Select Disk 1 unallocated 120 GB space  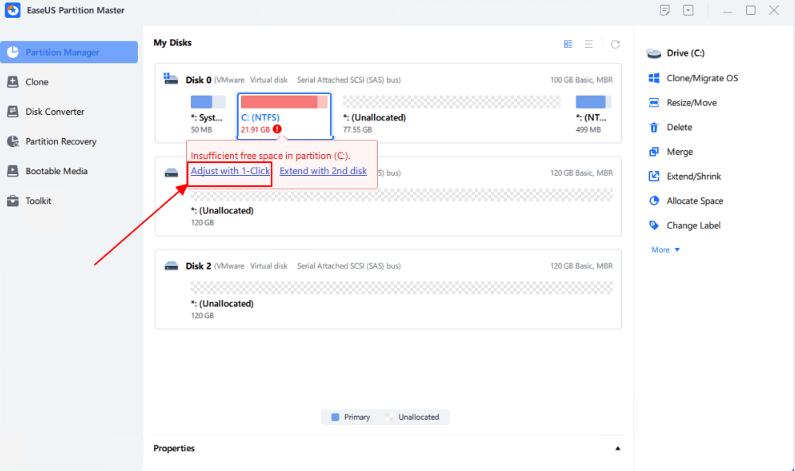pyautogui.click(x=402, y=195)
